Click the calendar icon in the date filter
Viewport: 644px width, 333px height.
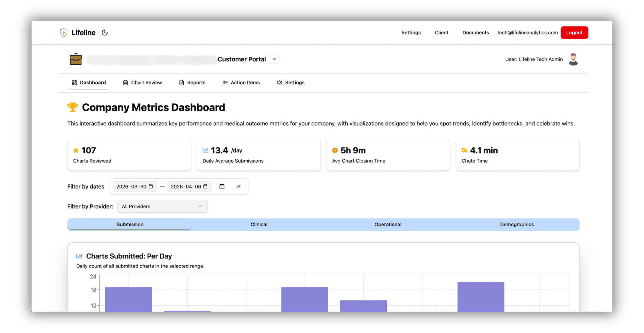click(x=222, y=186)
